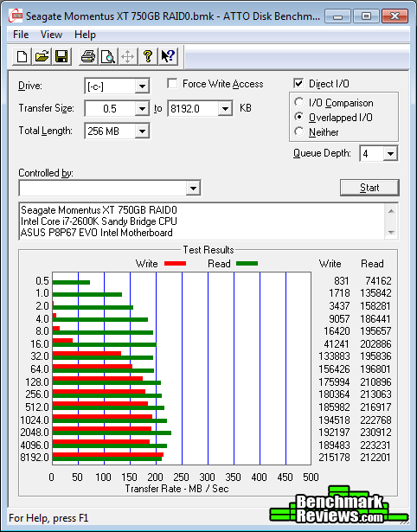Click the 1024.0 transfer size row label
This screenshot has width=417, height=532.
click(x=35, y=420)
